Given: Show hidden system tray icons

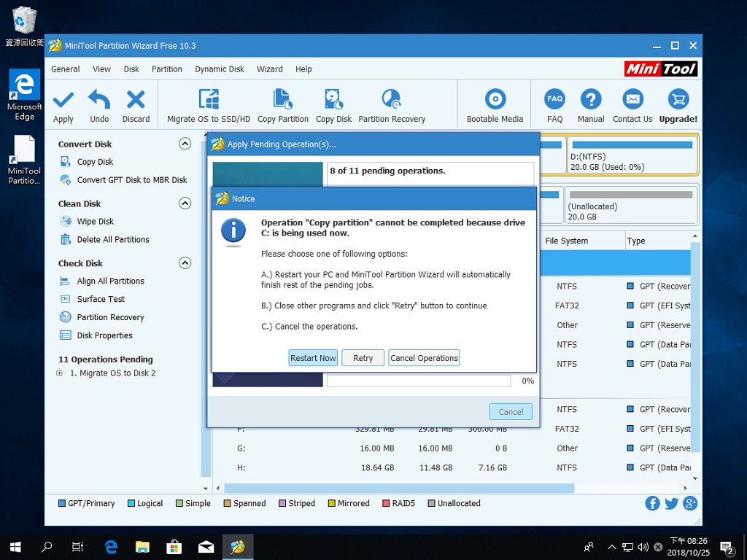Looking at the screenshot, I should click(x=612, y=547).
